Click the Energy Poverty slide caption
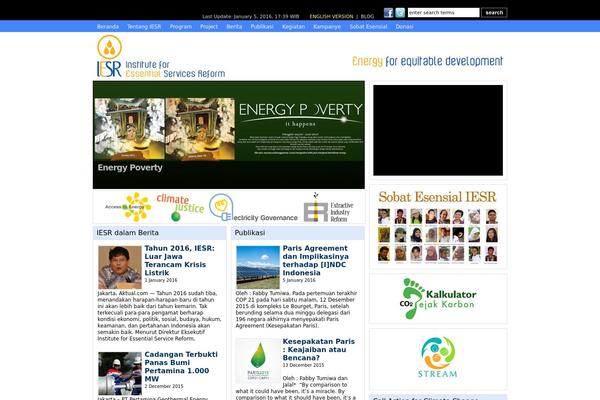Viewport: 600px width, 400px height. click(x=130, y=168)
